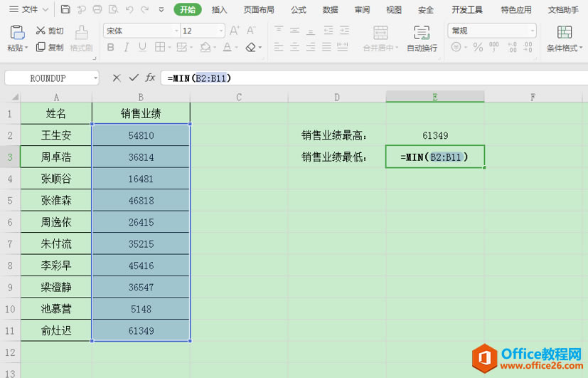Image resolution: width=588 pixels, height=378 pixels.
Task: Click column B header
Action: 141,98
